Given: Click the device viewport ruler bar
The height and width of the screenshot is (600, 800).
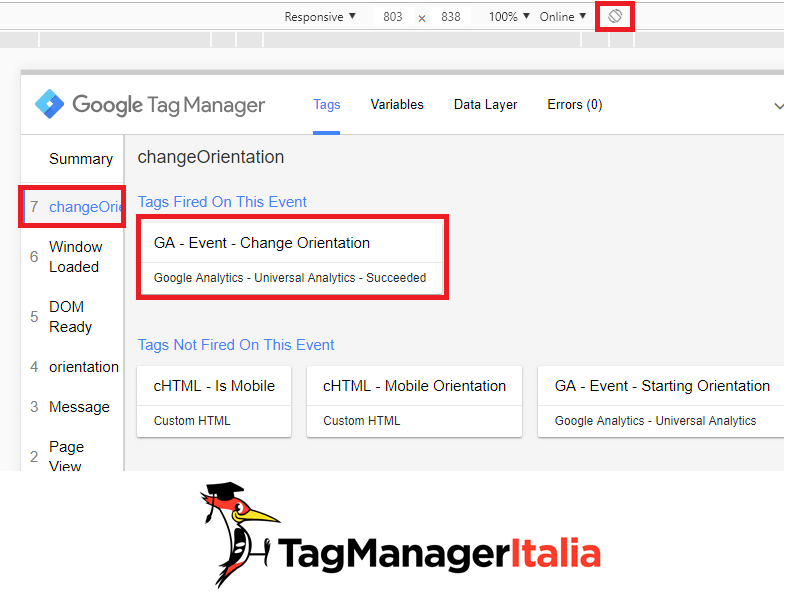Looking at the screenshot, I should click(x=392, y=39).
